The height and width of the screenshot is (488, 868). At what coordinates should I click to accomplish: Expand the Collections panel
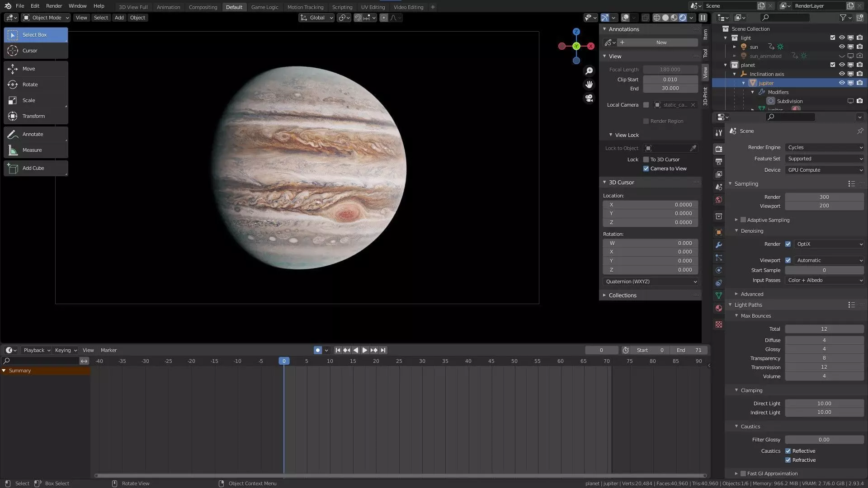point(622,296)
